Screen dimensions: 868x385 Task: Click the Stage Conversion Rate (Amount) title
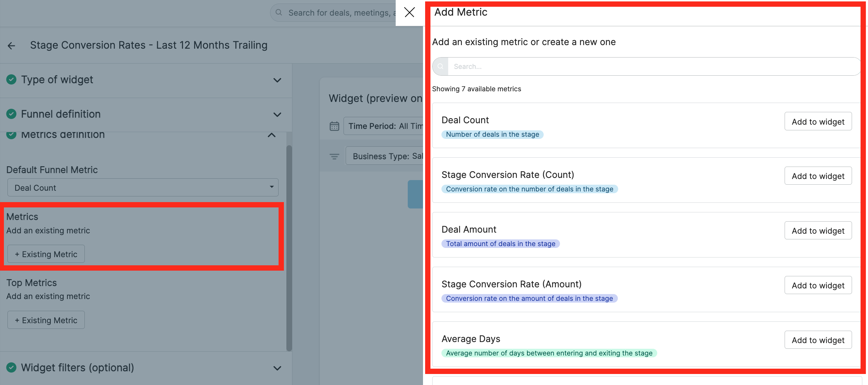tap(511, 284)
